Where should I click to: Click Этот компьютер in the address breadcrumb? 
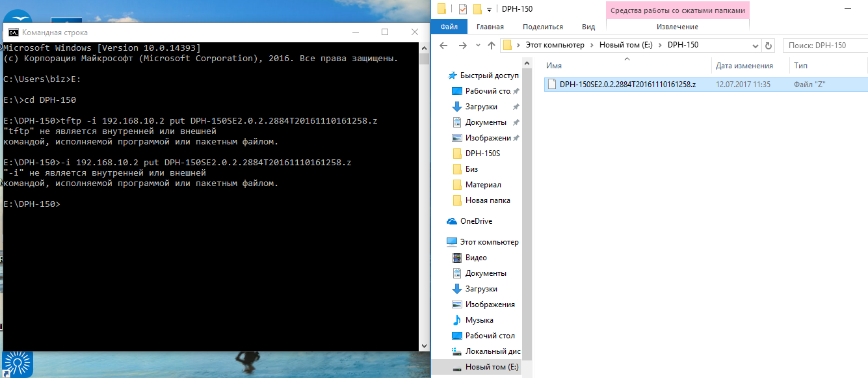point(554,45)
